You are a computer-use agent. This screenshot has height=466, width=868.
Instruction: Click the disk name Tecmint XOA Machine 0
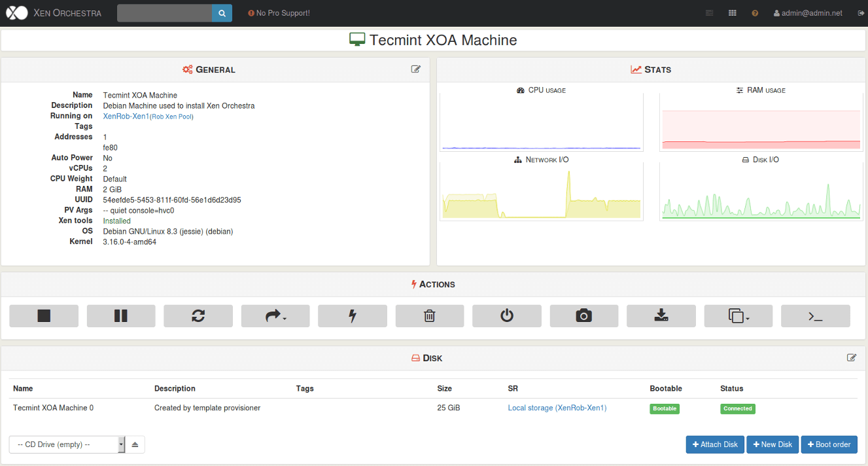(x=53, y=408)
